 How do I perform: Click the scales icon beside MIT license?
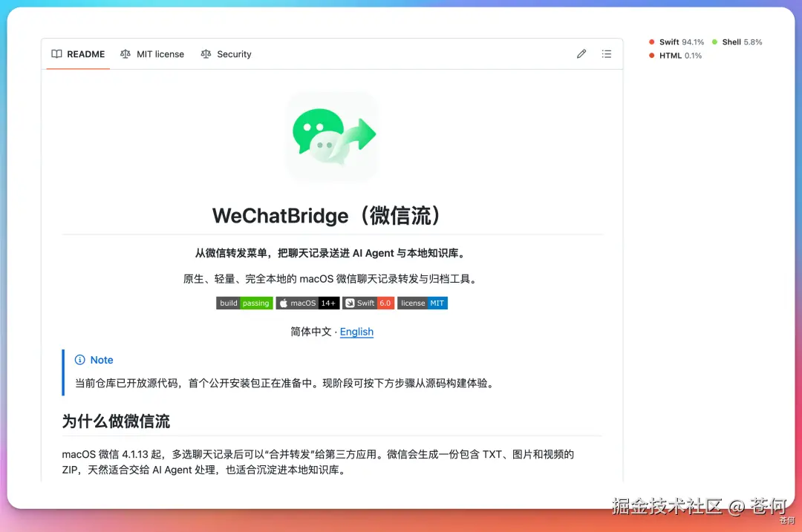[x=125, y=53]
